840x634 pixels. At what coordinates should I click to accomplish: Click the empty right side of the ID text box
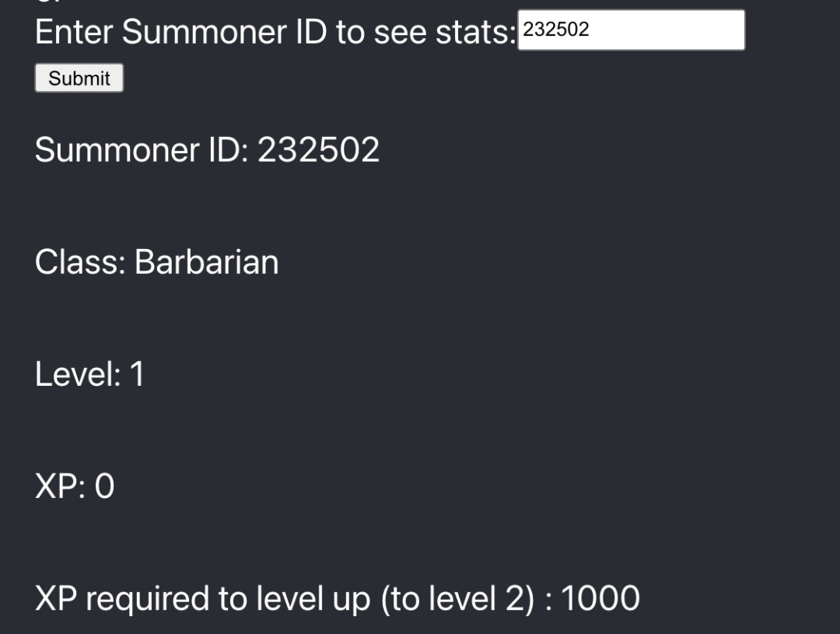click(670, 30)
